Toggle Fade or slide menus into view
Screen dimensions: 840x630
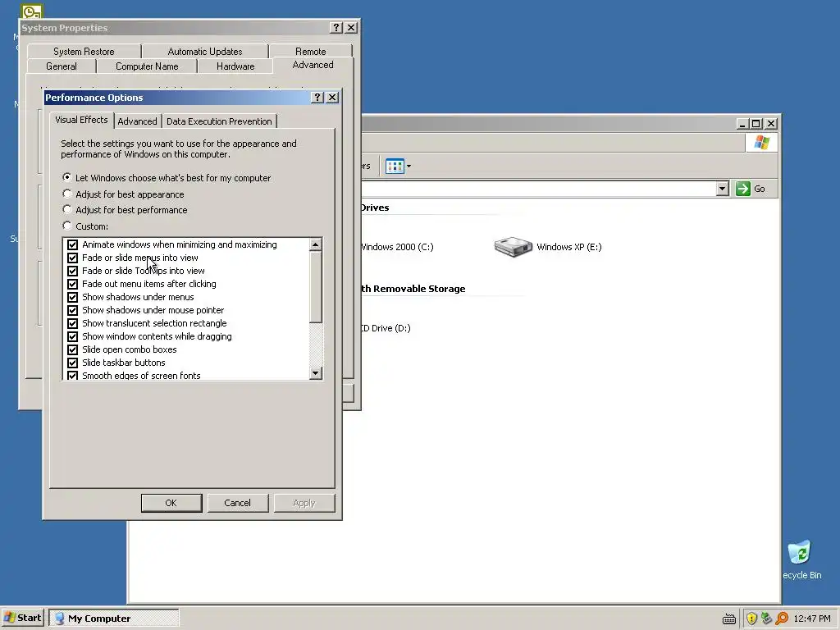72,258
